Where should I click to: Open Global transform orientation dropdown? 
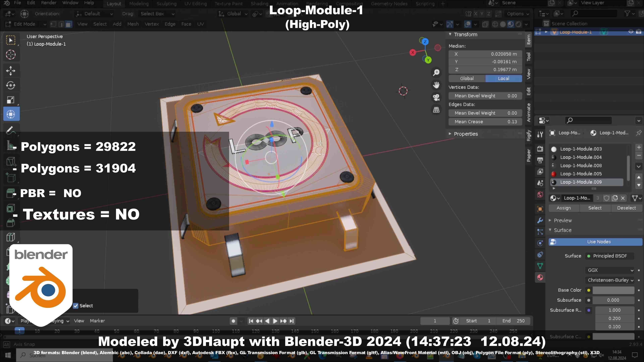tap(233, 14)
